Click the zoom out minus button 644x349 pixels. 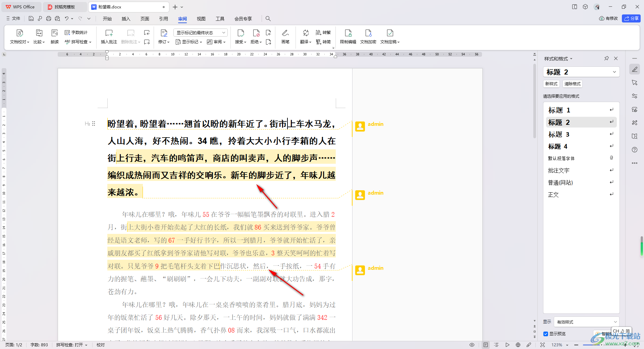click(x=576, y=345)
